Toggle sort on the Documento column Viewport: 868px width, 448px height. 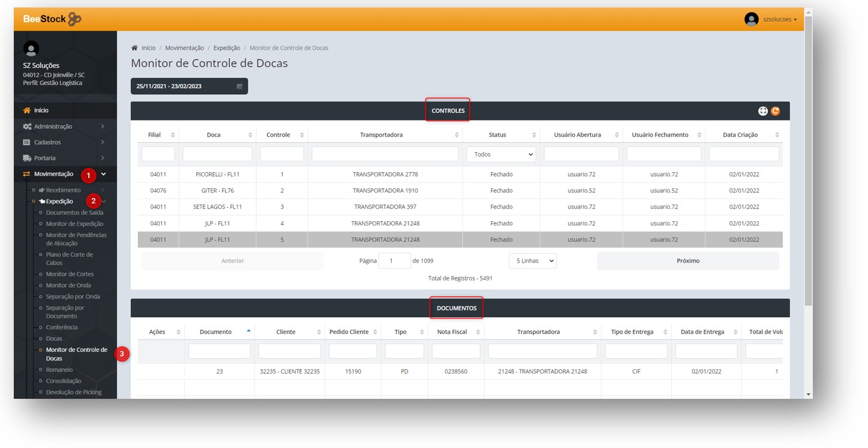[219, 332]
